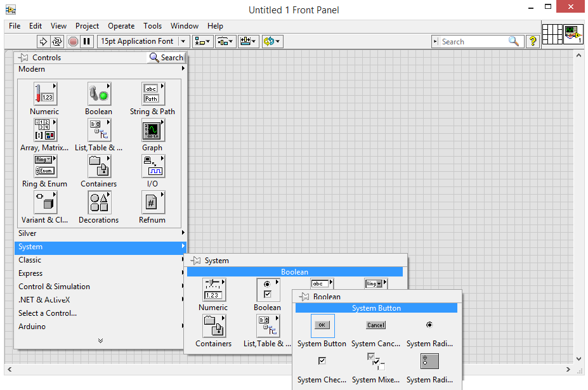
Task: Open the Refnum subpalette
Action: [153, 202]
